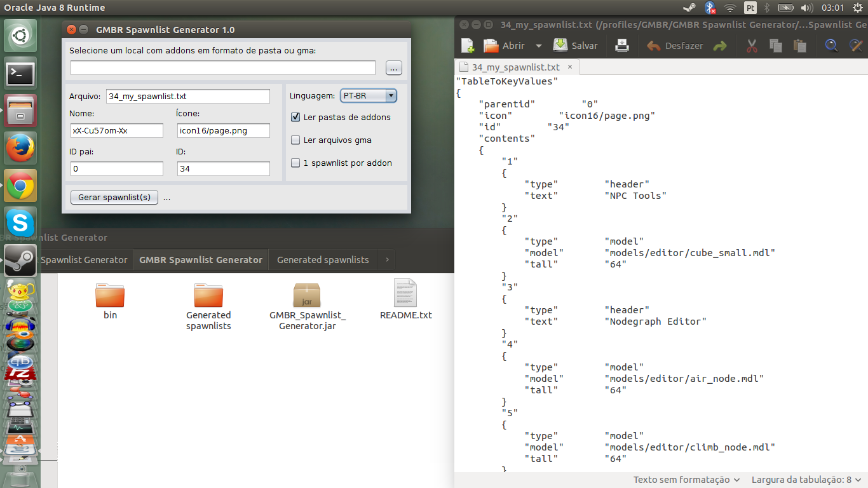Open the Linguagem PT-BR dropdown
The height and width of the screenshot is (488, 868).
click(x=369, y=96)
